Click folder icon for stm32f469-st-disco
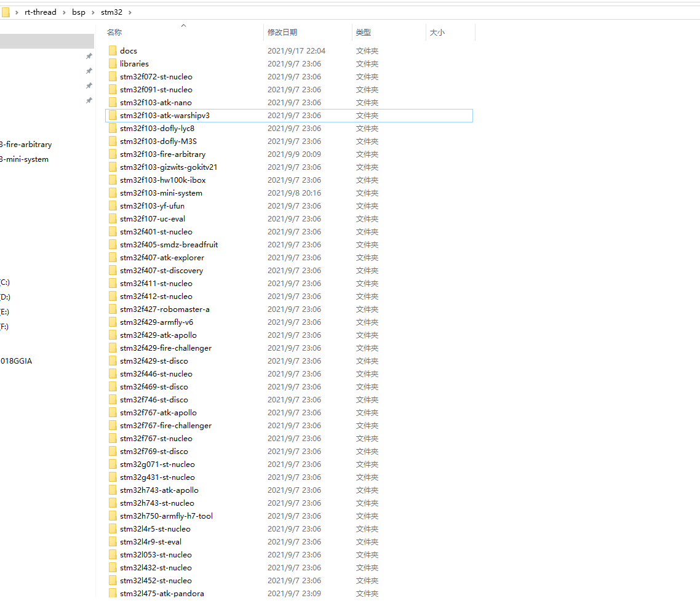This screenshot has width=700, height=606. tap(113, 387)
